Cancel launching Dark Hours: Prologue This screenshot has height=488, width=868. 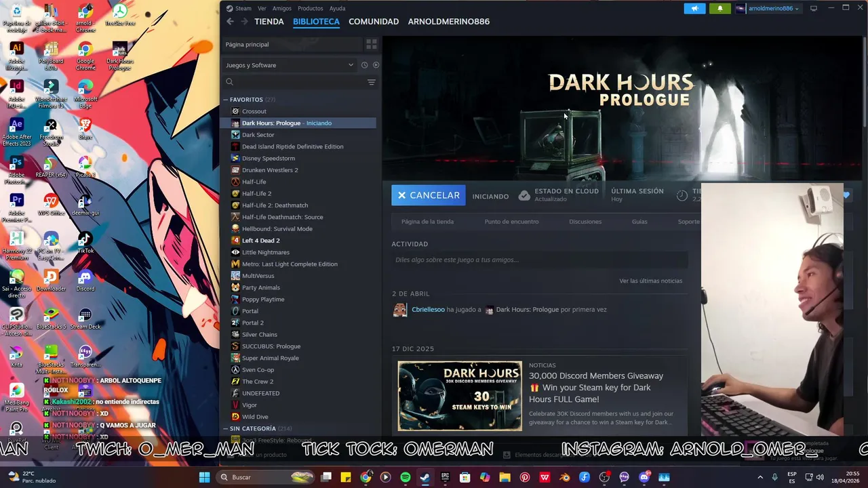pos(429,195)
